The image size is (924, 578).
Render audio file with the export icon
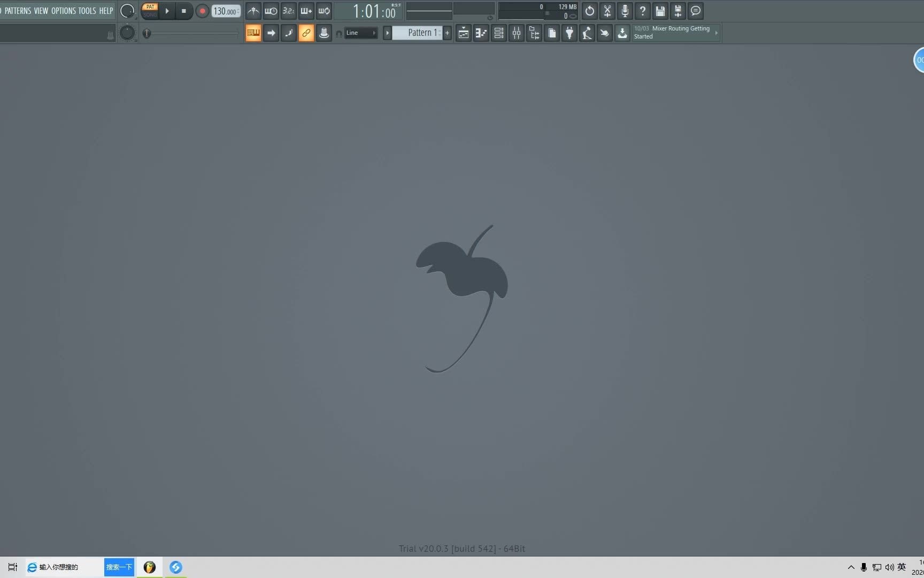678,11
